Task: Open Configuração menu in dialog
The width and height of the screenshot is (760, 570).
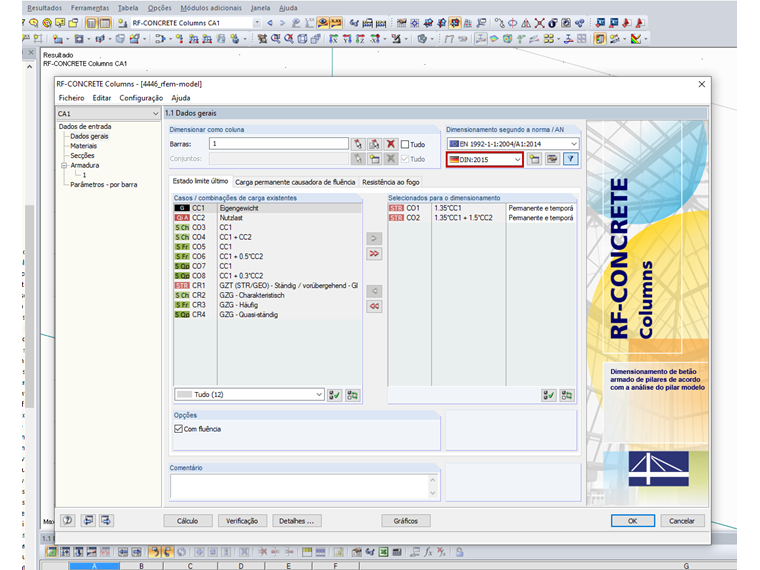Action: click(x=141, y=98)
